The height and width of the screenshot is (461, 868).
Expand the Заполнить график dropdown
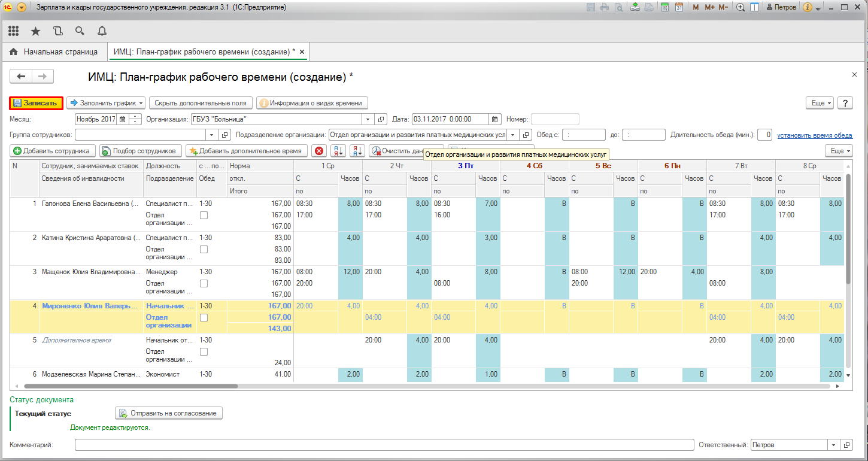105,103
